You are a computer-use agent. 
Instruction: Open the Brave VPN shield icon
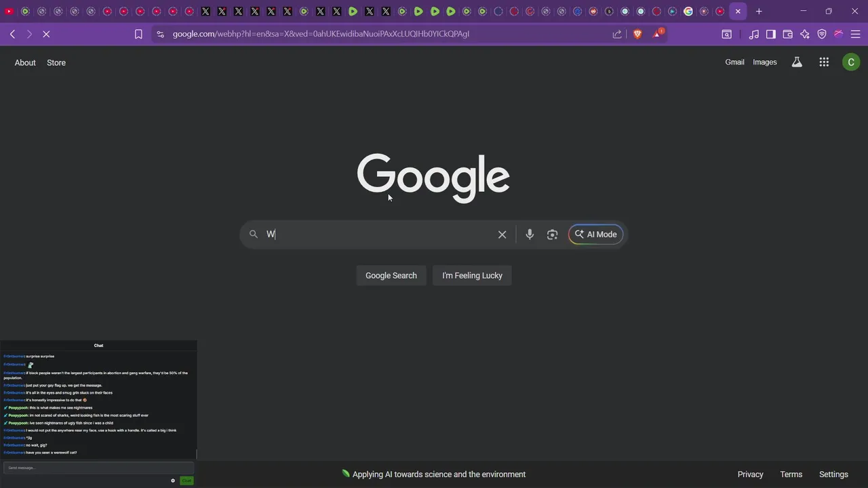pos(822,34)
